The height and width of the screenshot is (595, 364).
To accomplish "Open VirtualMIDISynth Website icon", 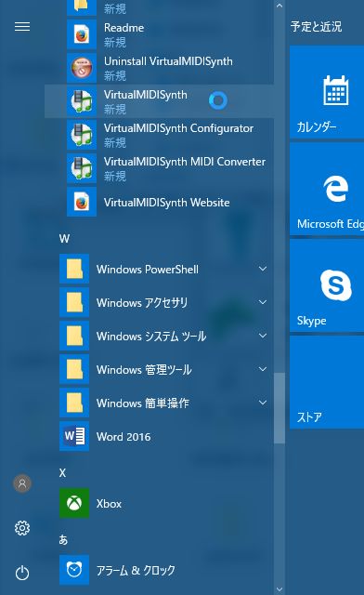I will pyautogui.click(x=82, y=202).
